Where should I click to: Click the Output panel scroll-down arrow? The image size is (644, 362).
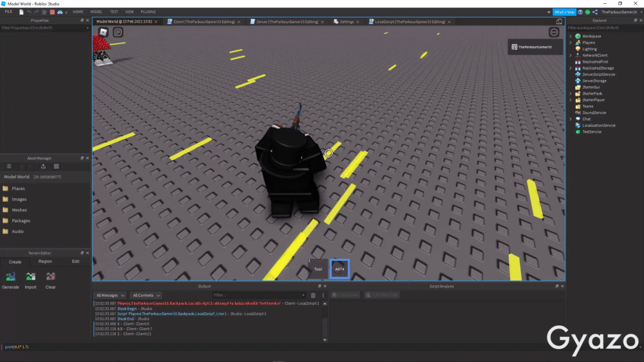click(x=325, y=340)
